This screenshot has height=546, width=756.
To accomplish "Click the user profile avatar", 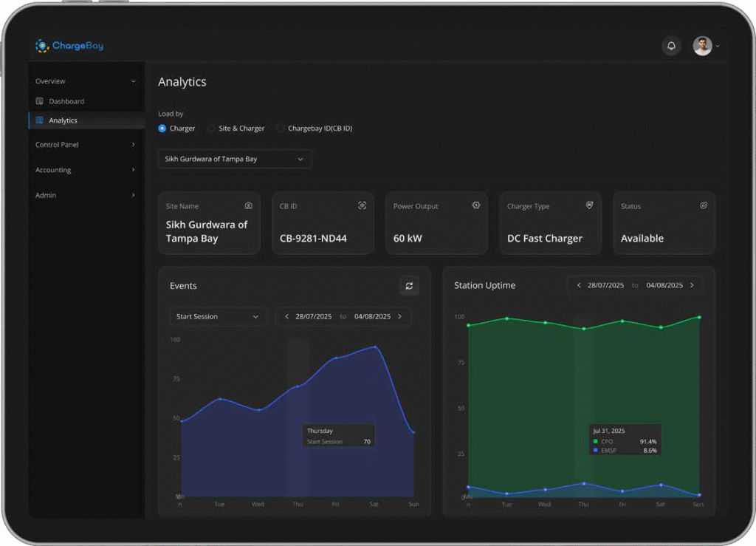I will (x=702, y=46).
